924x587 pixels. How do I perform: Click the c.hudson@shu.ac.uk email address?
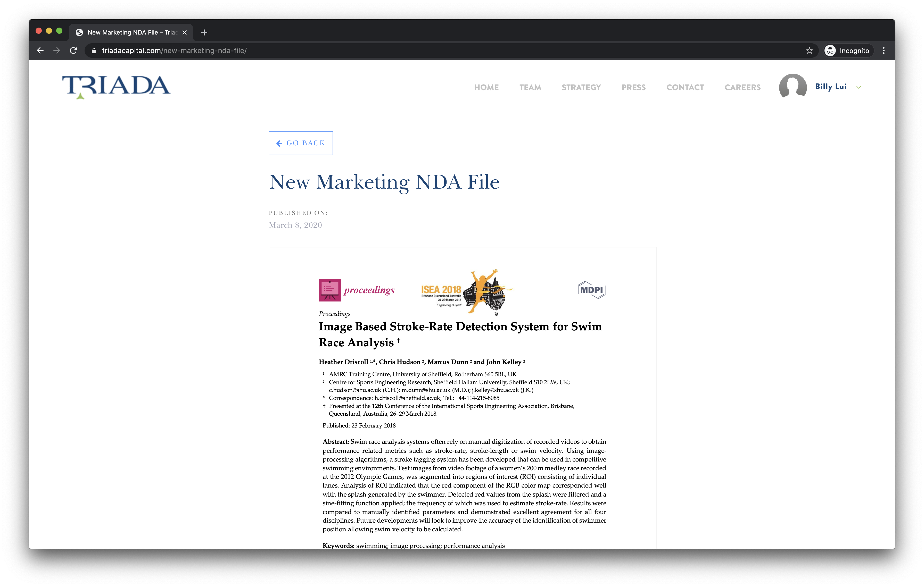click(x=355, y=390)
